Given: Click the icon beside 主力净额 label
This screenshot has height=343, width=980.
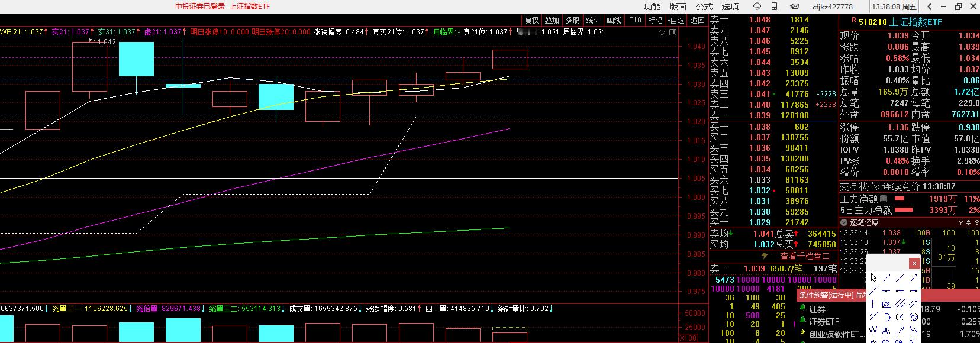Looking at the screenshot, I should pyautogui.click(x=884, y=198).
